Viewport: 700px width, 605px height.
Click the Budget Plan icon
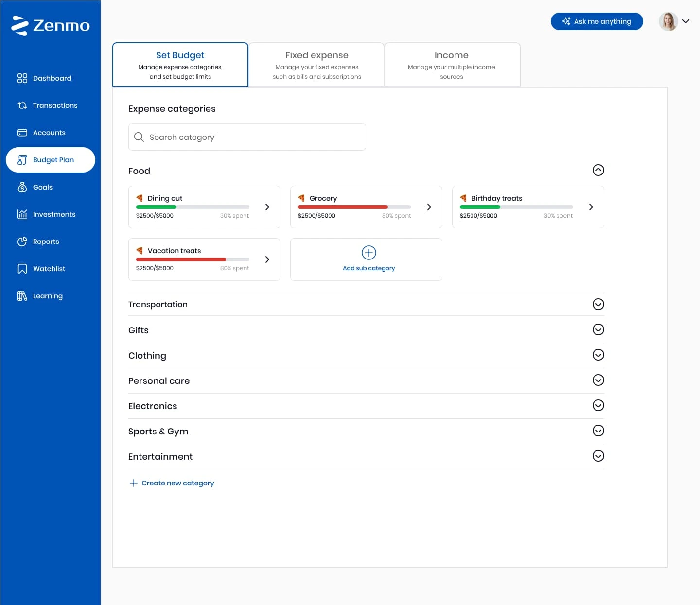coord(22,160)
